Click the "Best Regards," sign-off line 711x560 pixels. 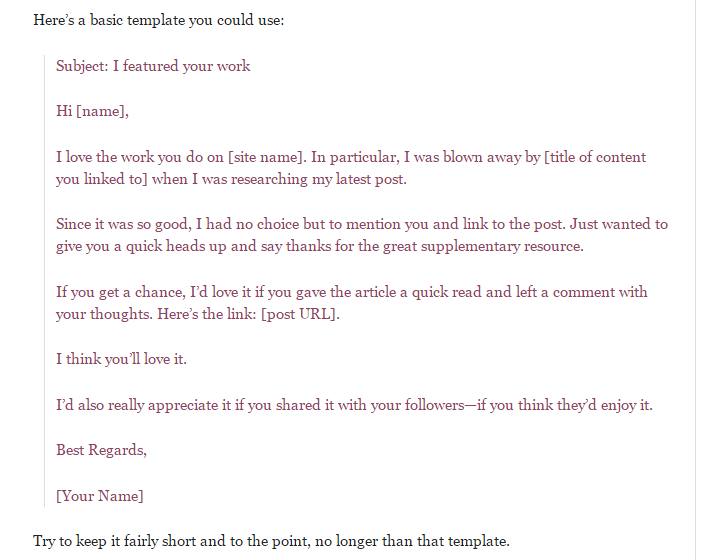(x=101, y=450)
